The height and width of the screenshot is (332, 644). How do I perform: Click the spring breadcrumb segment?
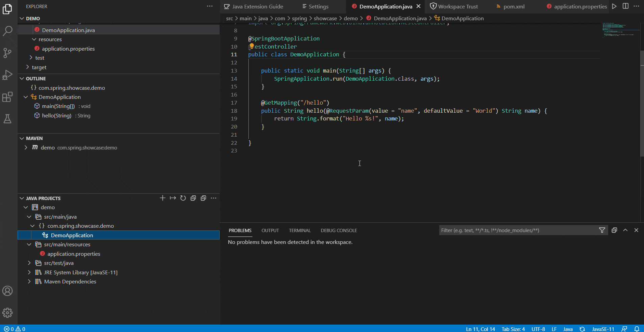[x=299, y=18]
